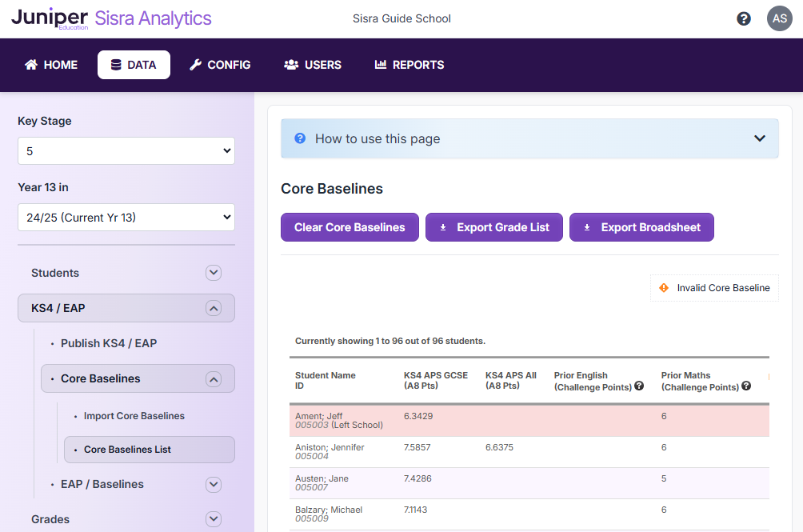The height and width of the screenshot is (532, 803).
Task: Switch to the HOME navigation tab
Action: 50,65
